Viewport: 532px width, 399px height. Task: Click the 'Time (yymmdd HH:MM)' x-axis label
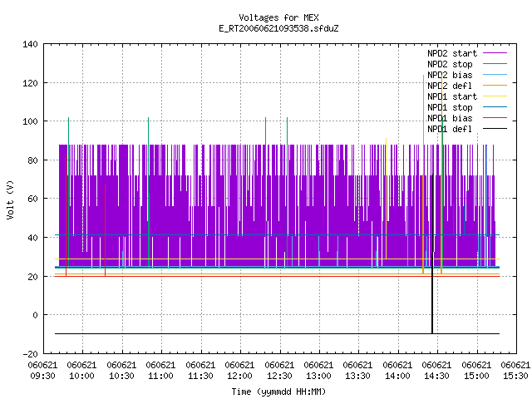278,392
